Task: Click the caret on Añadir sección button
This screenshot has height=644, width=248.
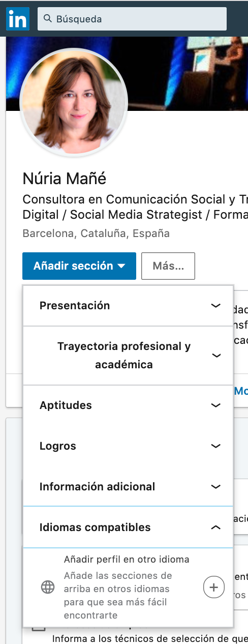Action: pyautogui.click(x=121, y=266)
